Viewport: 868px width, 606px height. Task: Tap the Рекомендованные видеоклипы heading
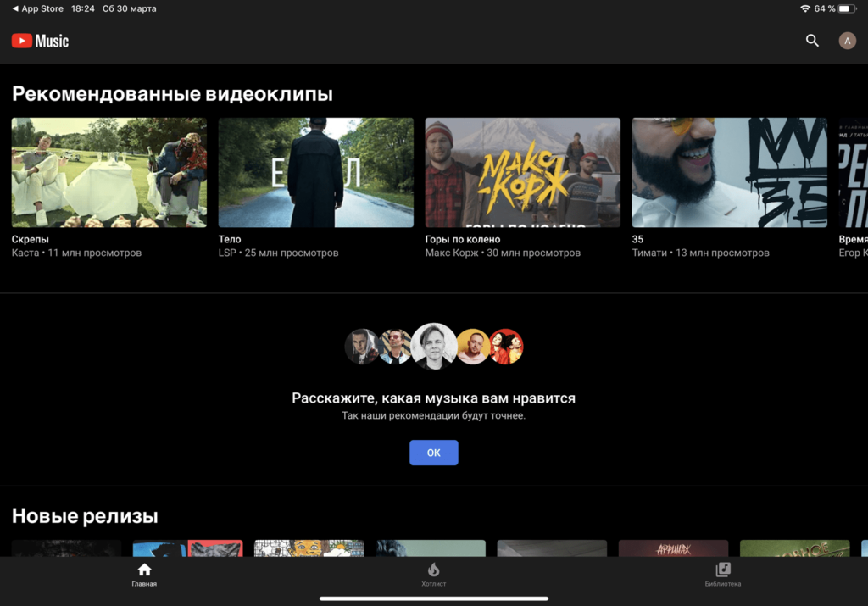click(172, 94)
